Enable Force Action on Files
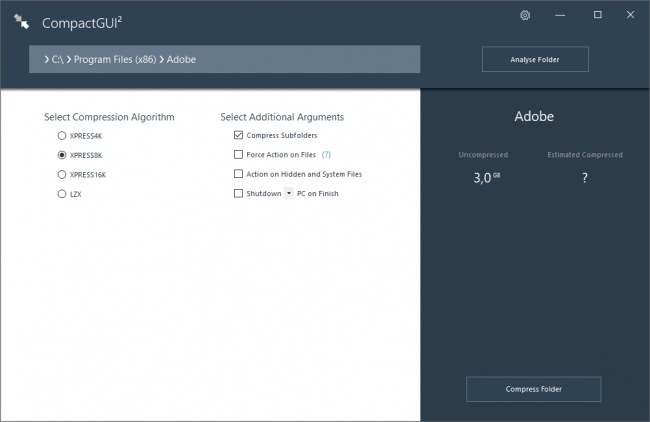This screenshot has width=650, height=422. tap(238, 155)
